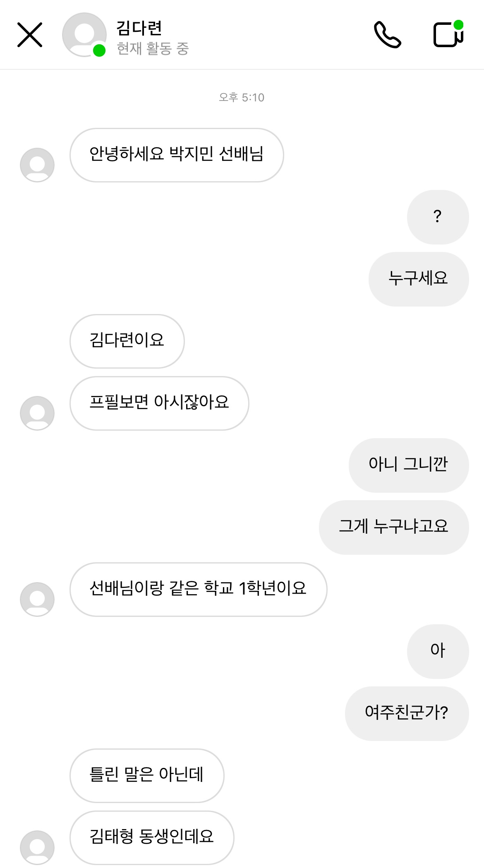This screenshot has height=868, width=484.
Task: Close the chat with the X icon
Action: pyautogui.click(x=30, y=35)
